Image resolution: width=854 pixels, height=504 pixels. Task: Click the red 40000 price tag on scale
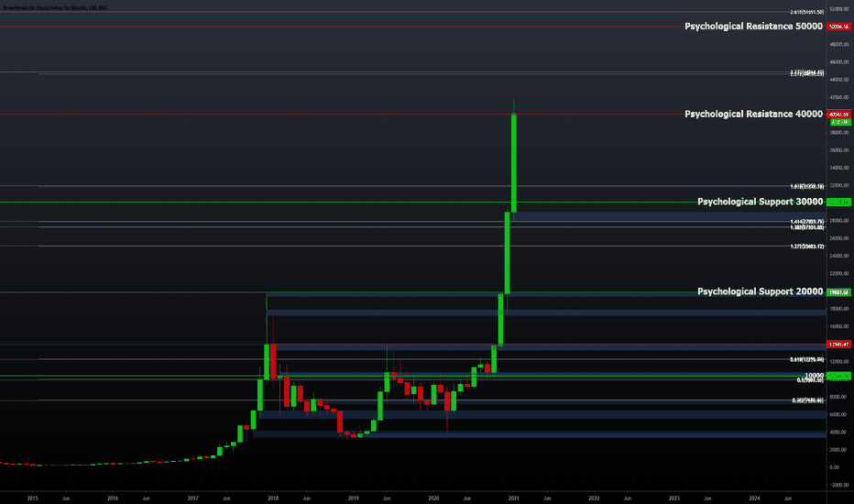click(x=838, y=115)
